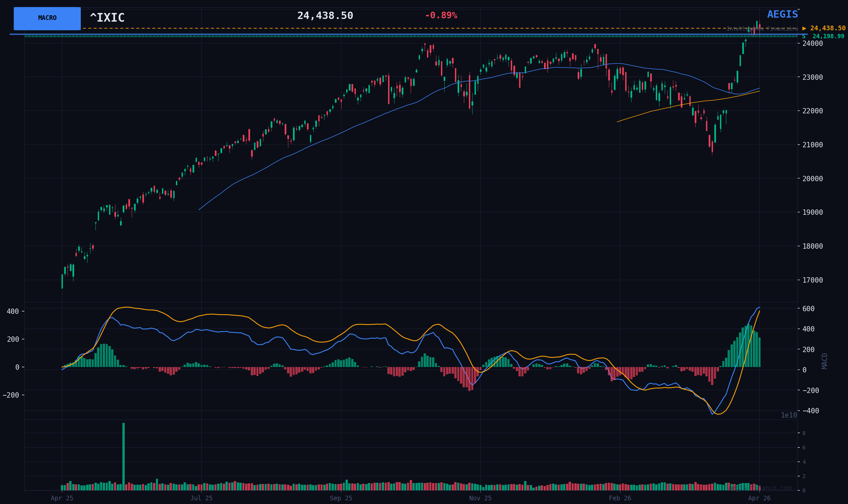Click the 400 histogram axis label
This screenshot has height=504, width=848.
tap(13, 312)
